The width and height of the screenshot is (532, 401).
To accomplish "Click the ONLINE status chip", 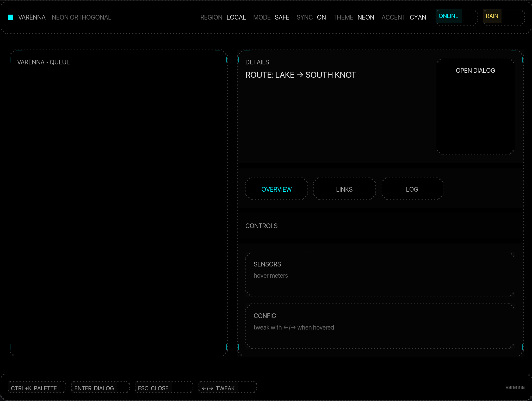I will tap(448, 16).
